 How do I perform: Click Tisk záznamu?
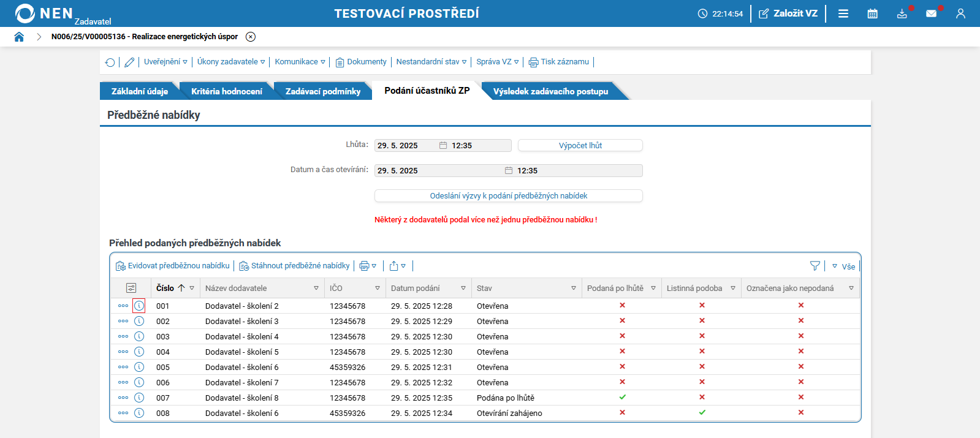click(559, 62)
